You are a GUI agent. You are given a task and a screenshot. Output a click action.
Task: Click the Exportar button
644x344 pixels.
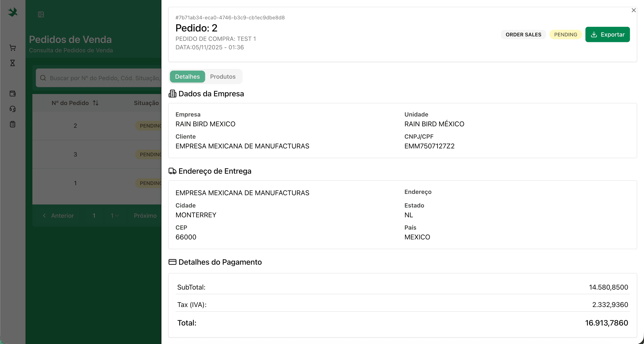pos(607,34)
